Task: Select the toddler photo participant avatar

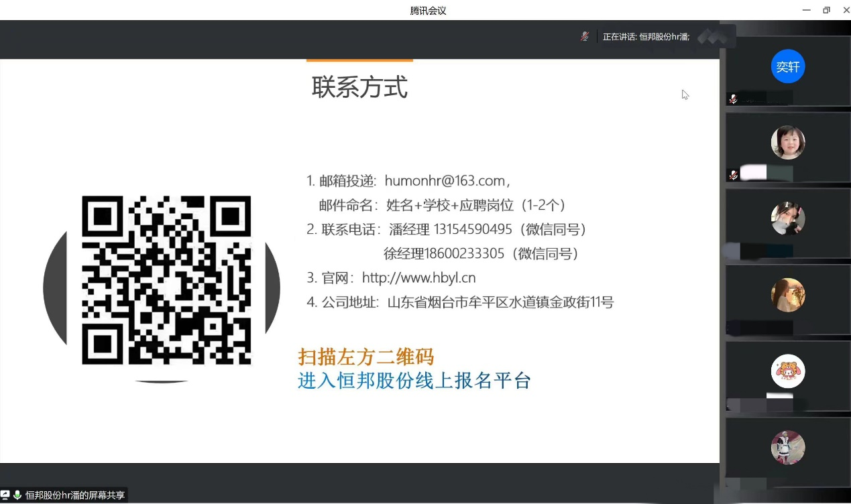Action: [x=788, y=142]
